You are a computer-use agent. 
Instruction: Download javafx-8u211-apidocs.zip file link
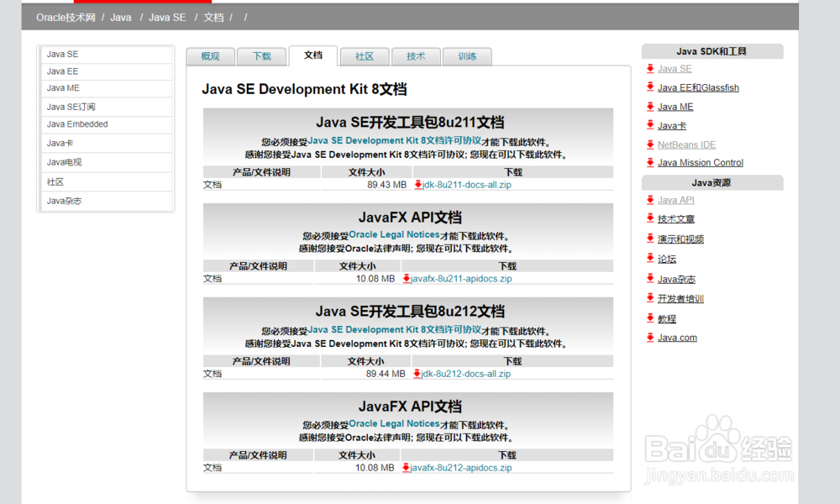point(461,279)
